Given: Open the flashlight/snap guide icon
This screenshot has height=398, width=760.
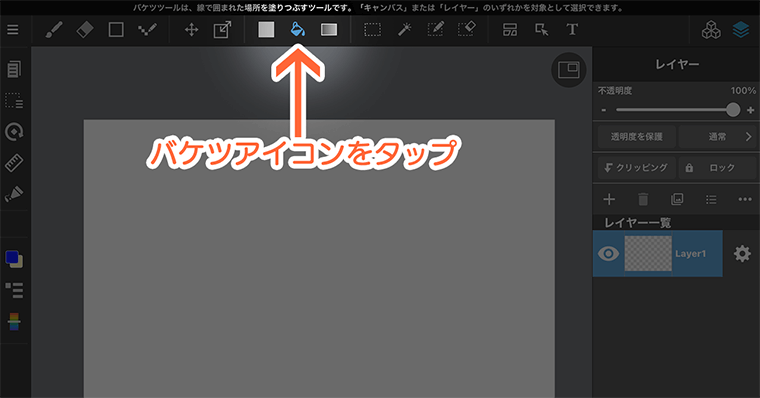Looking at the screenshot, I should 14,194.
